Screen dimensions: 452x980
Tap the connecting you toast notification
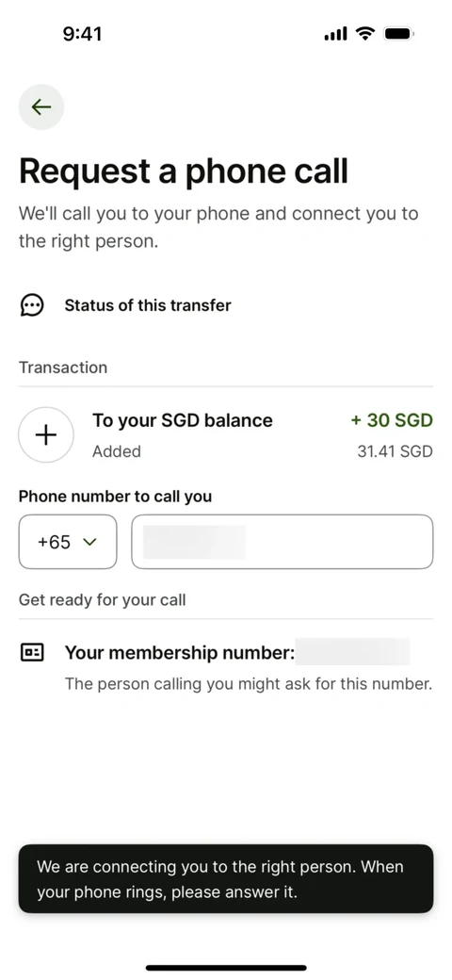click(225, 879)
